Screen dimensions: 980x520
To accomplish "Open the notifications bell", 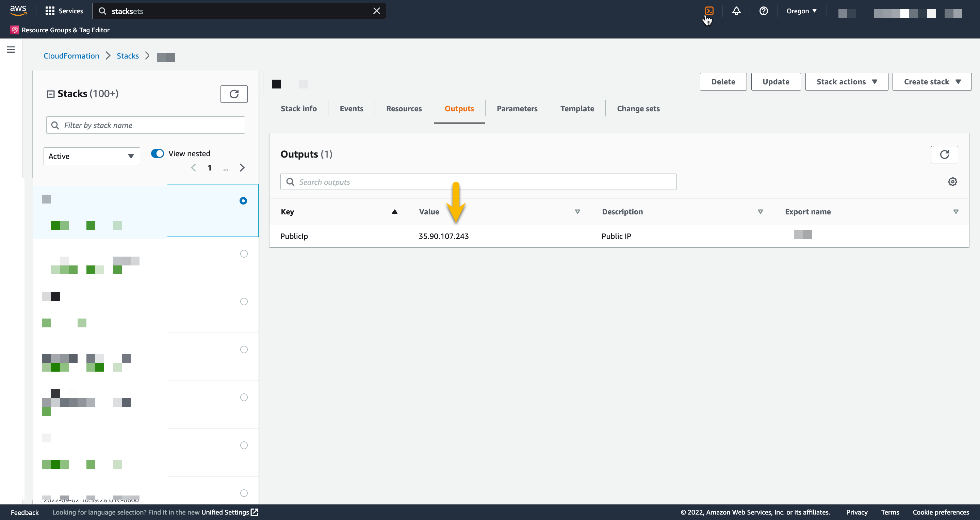I will [x=736, y=11].
